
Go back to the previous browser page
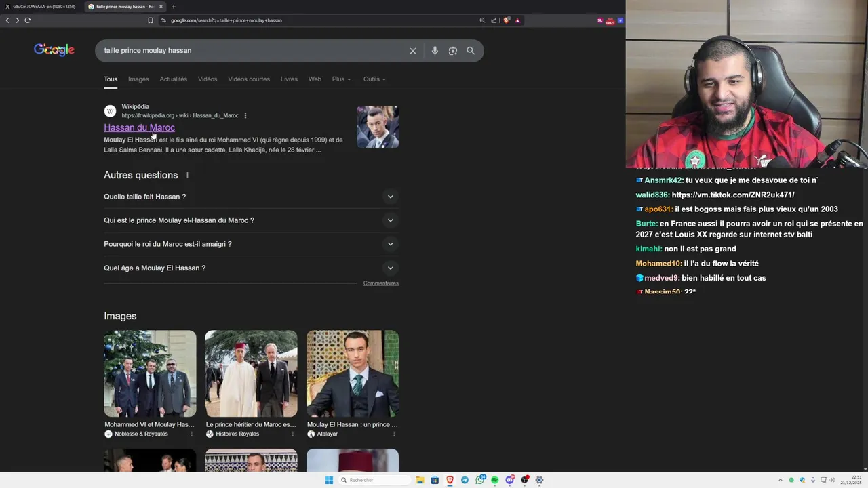tap(7, 20)
